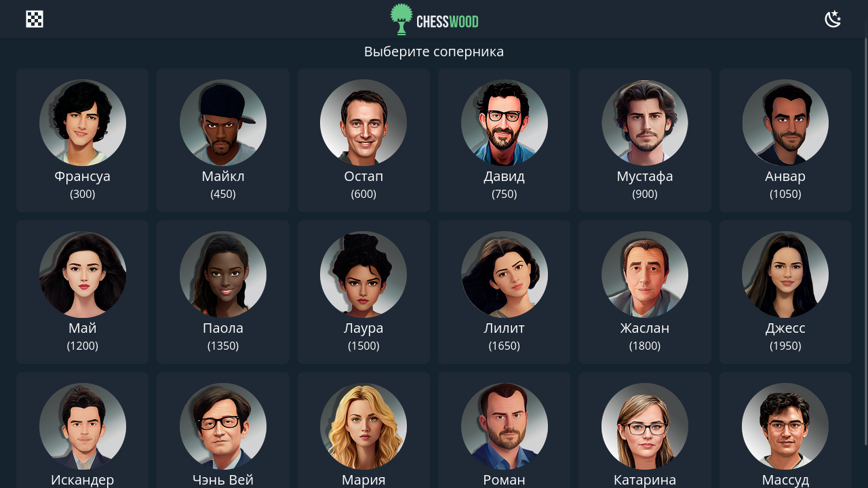Viewport: 868px width, 488px height.
Task: Choose Майкл avatar with black cap
Action: 223,123
